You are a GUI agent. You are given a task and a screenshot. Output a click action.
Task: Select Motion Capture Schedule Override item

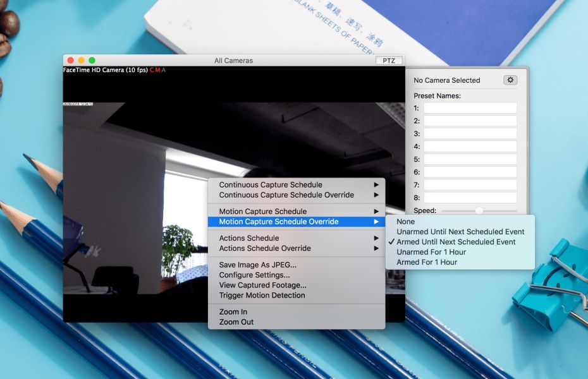coord(297,221)
